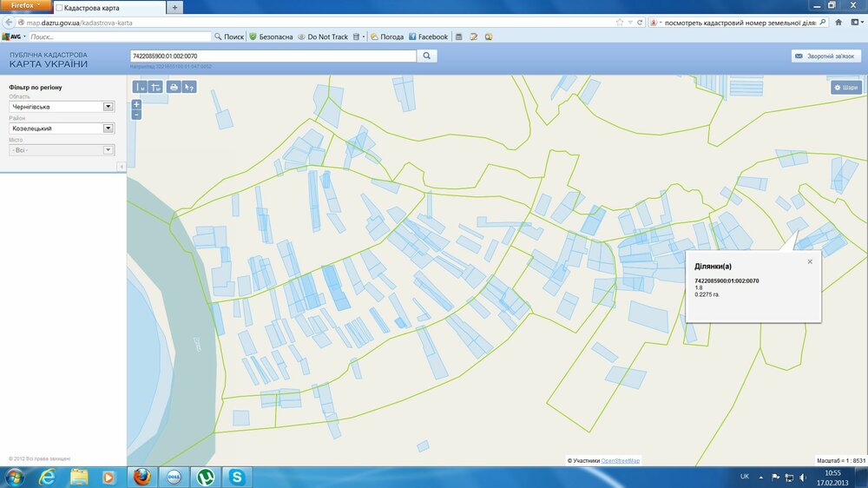
Task: Expand the Область dropdown showing Чернігівська
Action: pos(108,107)
